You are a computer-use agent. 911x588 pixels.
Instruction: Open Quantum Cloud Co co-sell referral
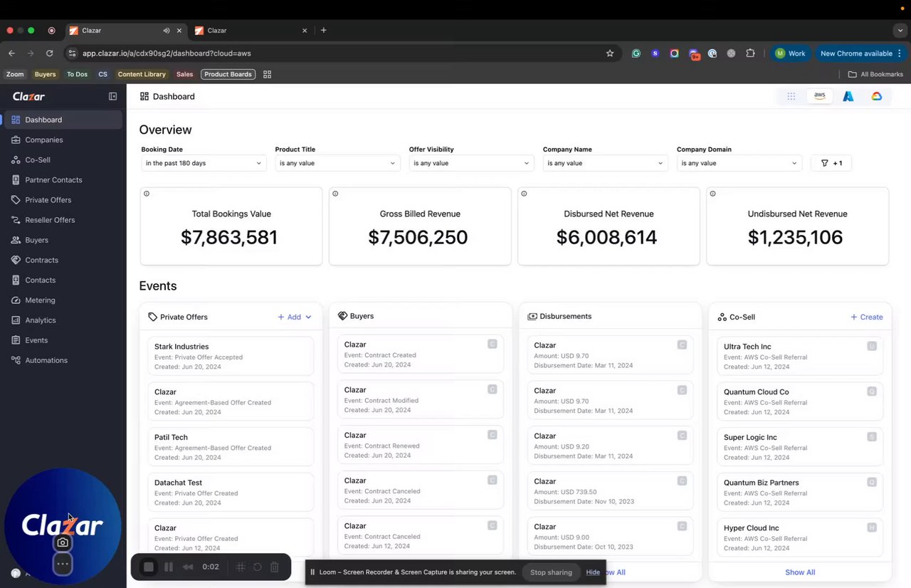[x=800, y=401]
